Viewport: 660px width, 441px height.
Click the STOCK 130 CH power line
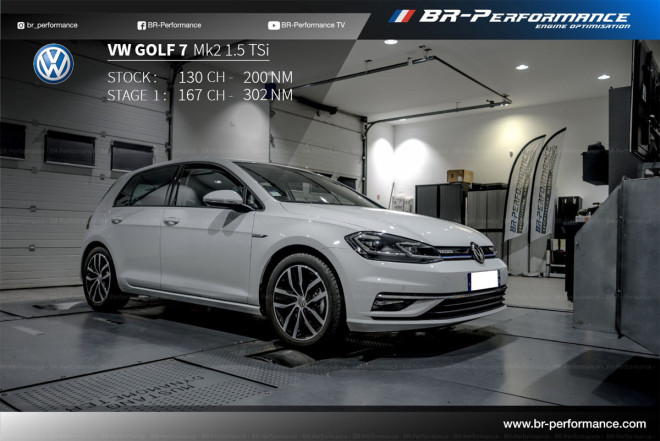point(199,76)
